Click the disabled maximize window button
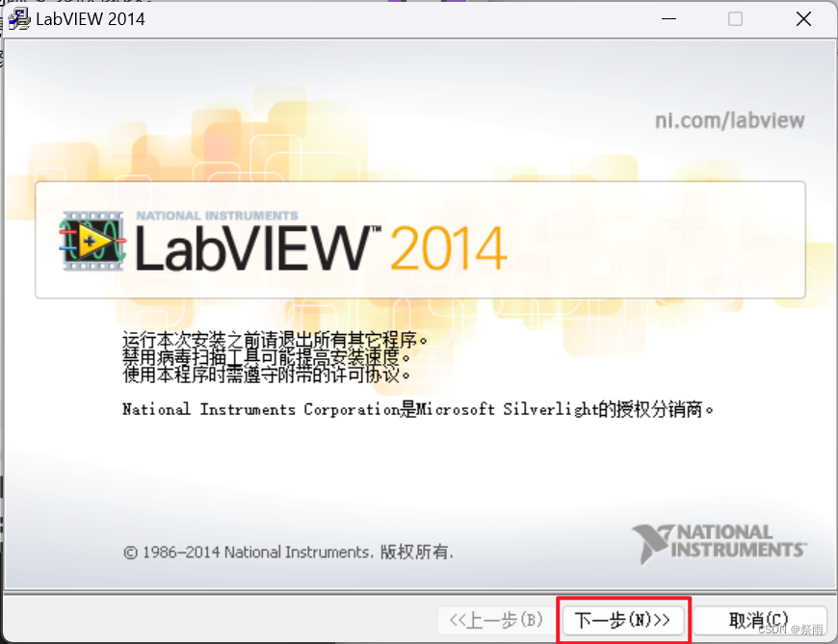The image size is (838, 644). coord(735,19)
